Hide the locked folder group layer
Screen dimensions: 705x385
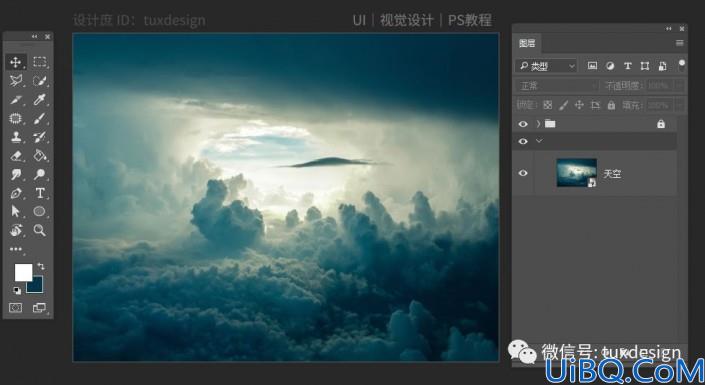(523, 124)
